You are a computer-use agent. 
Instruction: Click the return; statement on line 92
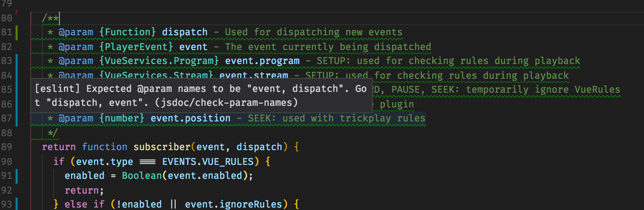(x=84, y=190)
